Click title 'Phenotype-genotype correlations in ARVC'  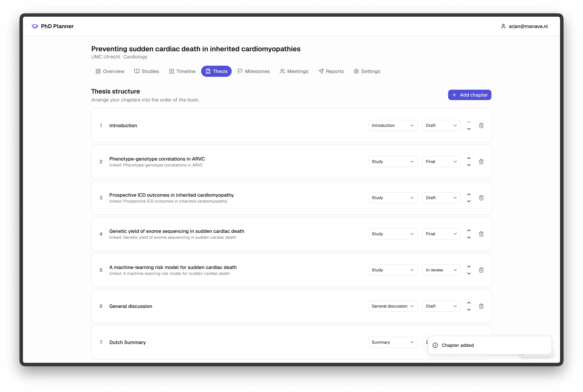click(157, 159)
